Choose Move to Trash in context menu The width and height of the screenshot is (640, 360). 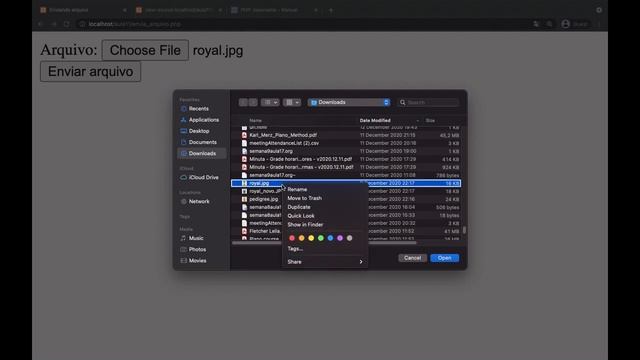304,198
